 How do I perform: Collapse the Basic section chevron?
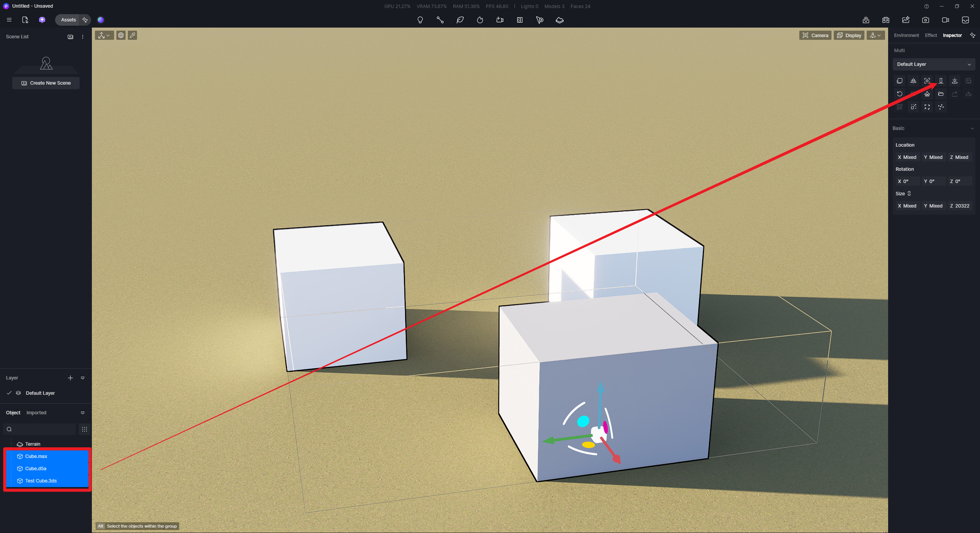click(x=972, y=128)
